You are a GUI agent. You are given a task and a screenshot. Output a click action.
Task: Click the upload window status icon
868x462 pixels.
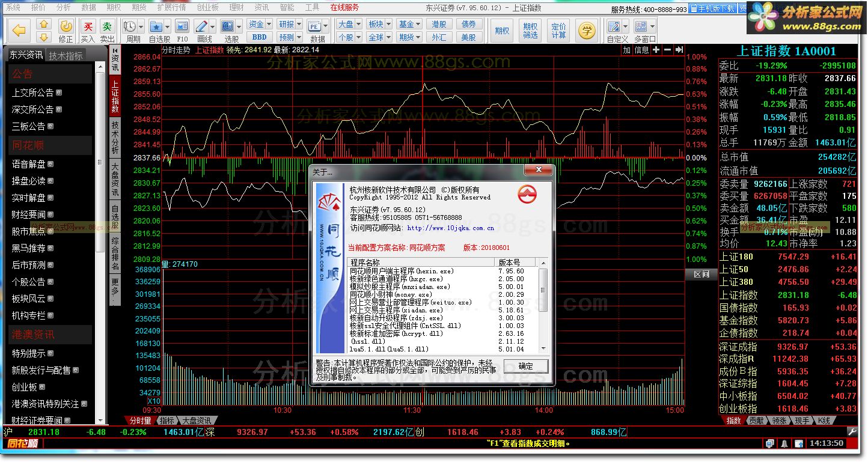point(798,443)
